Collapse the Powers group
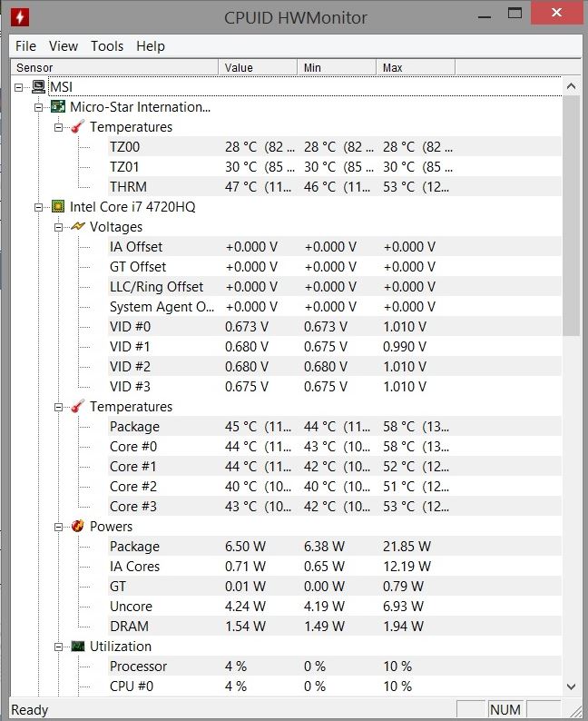Image resolution: width=588 pixels, height=721 pixels. pyautogui.click(x=58, y=527)
